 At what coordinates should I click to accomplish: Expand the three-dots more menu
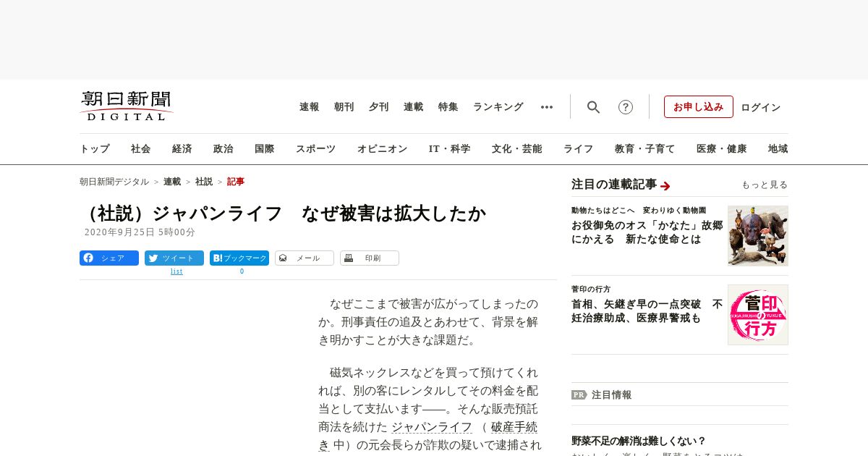coord(547,107)
